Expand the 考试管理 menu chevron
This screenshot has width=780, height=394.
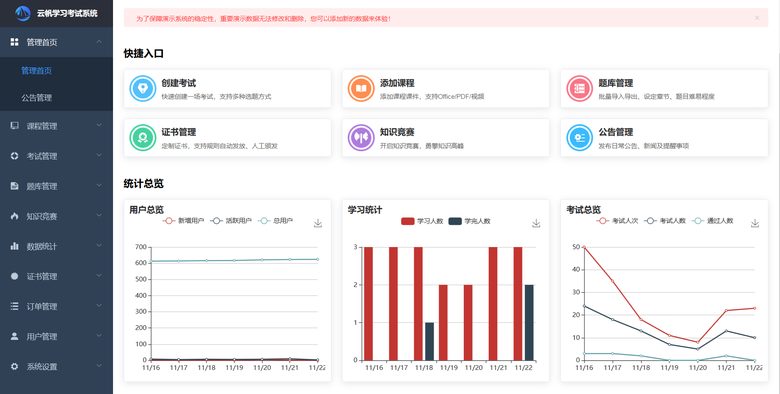(x=99, y=156)
